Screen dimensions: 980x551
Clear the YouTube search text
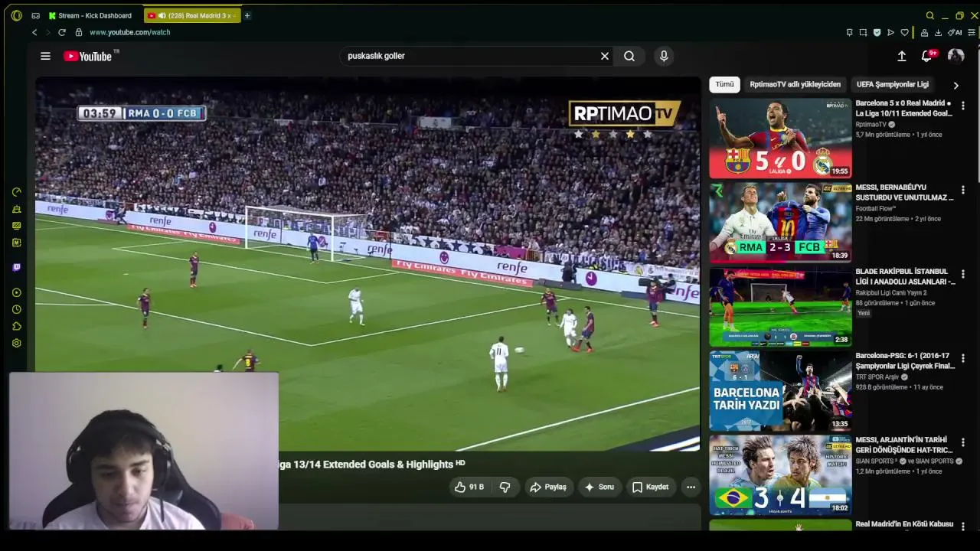(x=605, y=56)
